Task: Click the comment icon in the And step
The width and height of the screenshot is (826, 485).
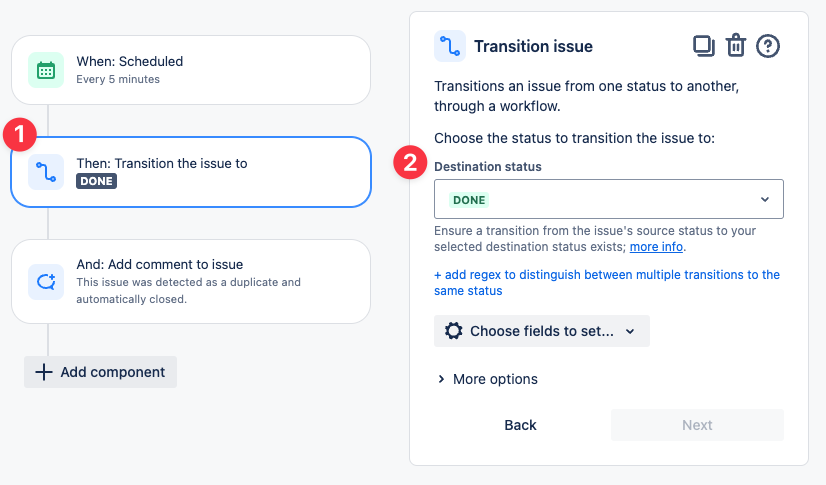Action: (x=45, y=281)
